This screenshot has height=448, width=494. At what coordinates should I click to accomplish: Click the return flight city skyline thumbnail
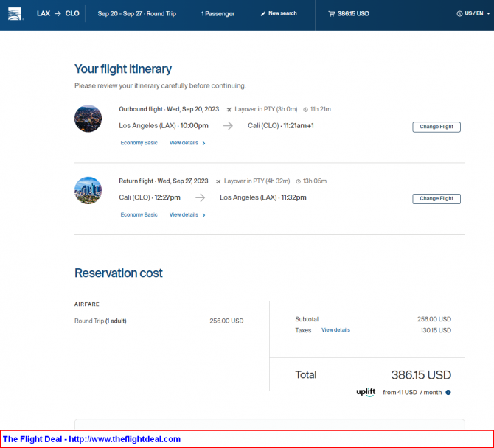(x=88, y=190)
